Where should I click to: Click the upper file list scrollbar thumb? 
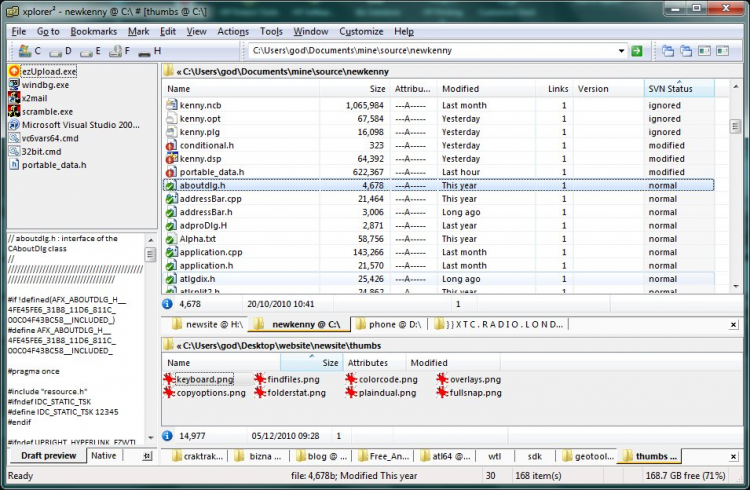[735, 126]
